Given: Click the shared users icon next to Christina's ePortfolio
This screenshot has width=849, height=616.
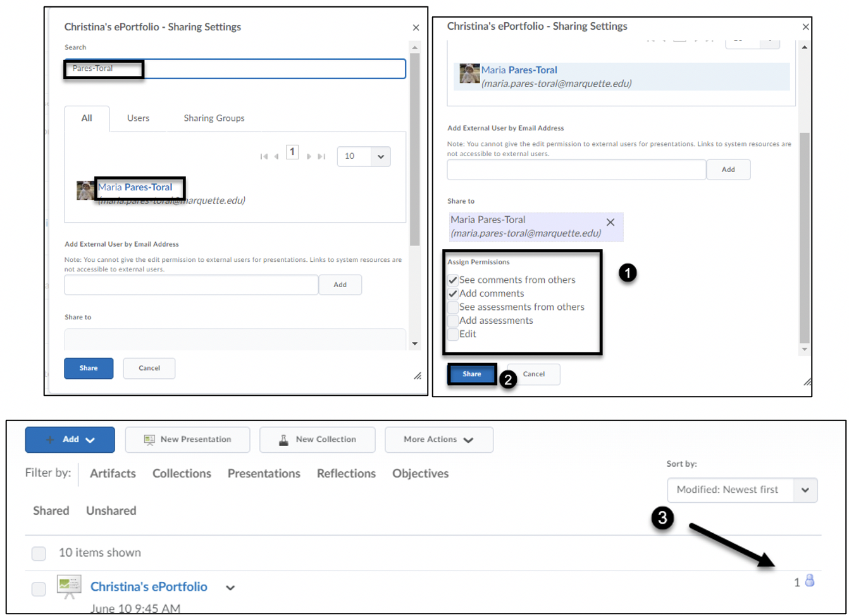Looking at the screenshot, I should pyautogui.click(x=809, y=581).
